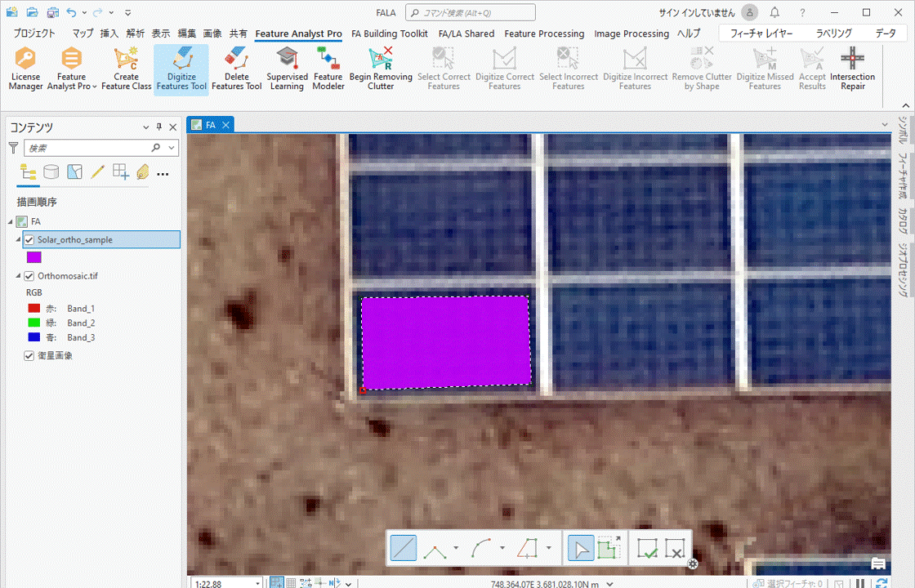The width and height of the screenshot is (915, 588).
Task: Open the Image Processing ribbon tab
Action: click(632, 33)
